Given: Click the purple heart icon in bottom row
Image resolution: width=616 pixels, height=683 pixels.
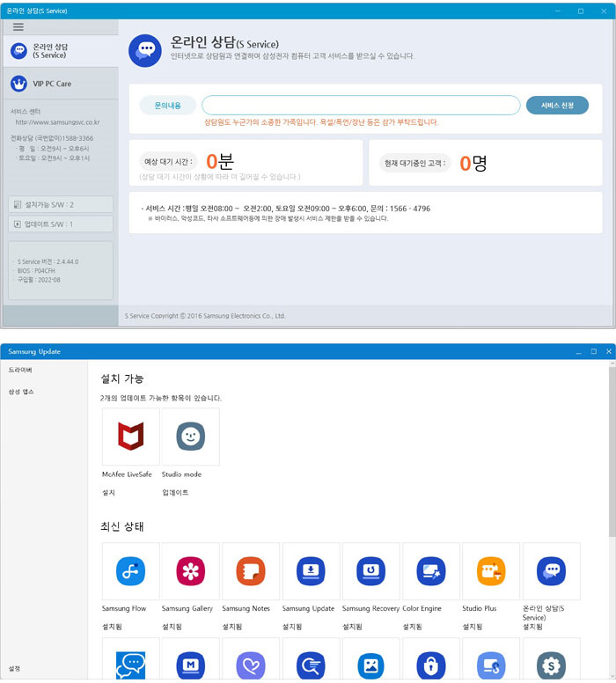Looking at the screenshot, I should (x=251, y=665).
